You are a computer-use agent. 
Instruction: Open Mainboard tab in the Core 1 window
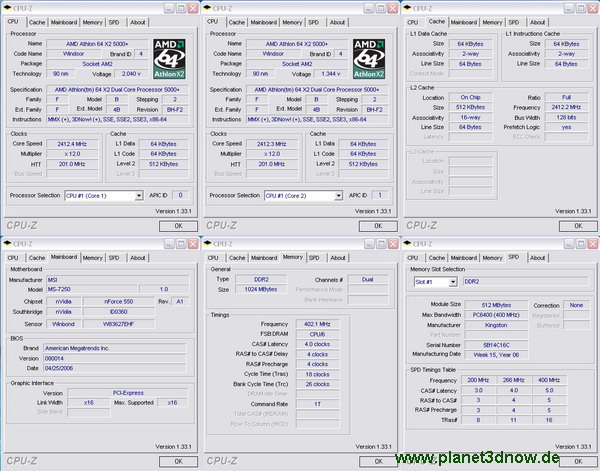click(x=64, y=23)
